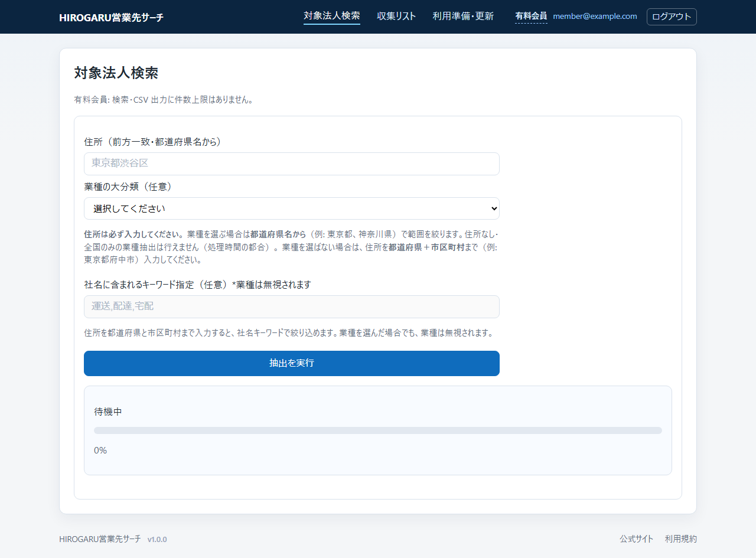Click the 待機中 status text
Viewport: 756px width, 558px height.
click(108, 412)
